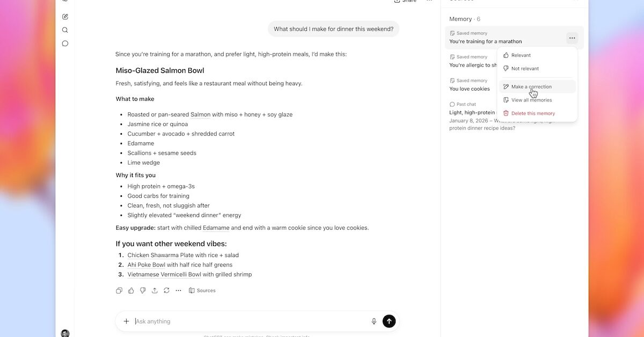Screen dimensions: 644x337
Task: Click the new chat compose icon
Action: point(65,17)
